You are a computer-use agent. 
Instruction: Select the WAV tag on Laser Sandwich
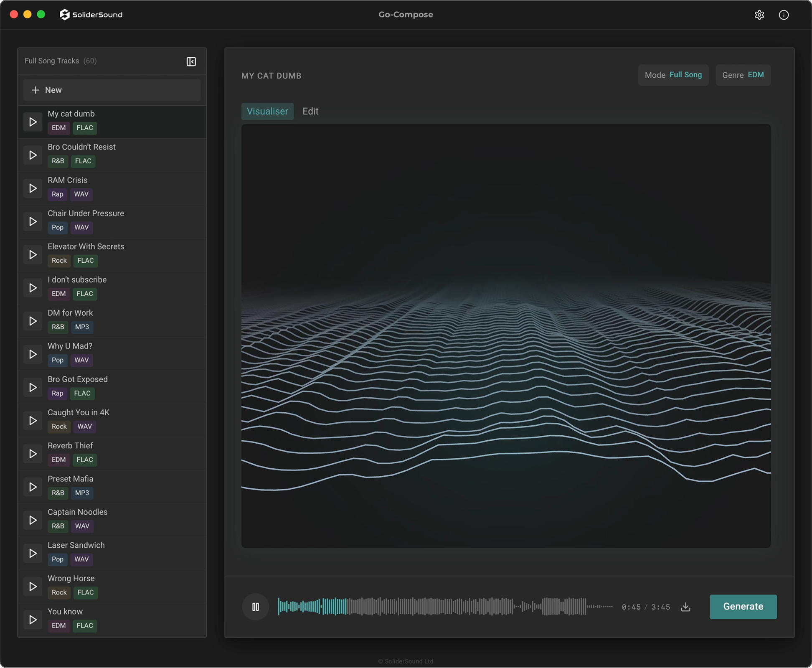tap(82, 559)
